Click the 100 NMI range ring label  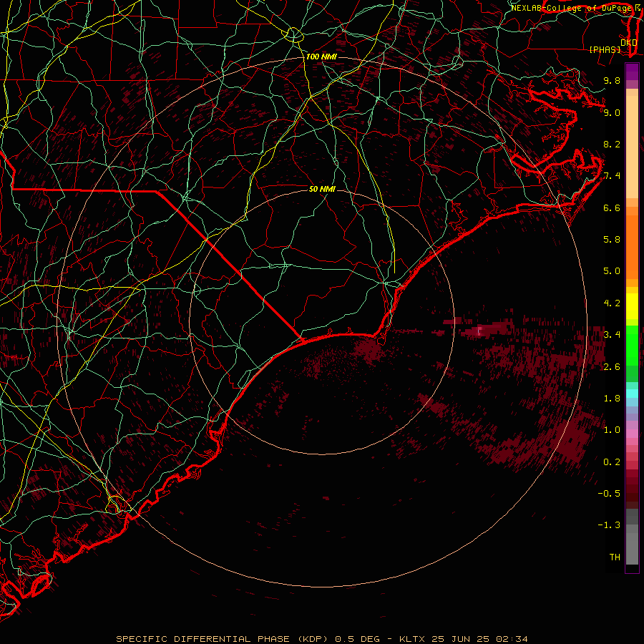pyautogui.click(x=321, y=57)
